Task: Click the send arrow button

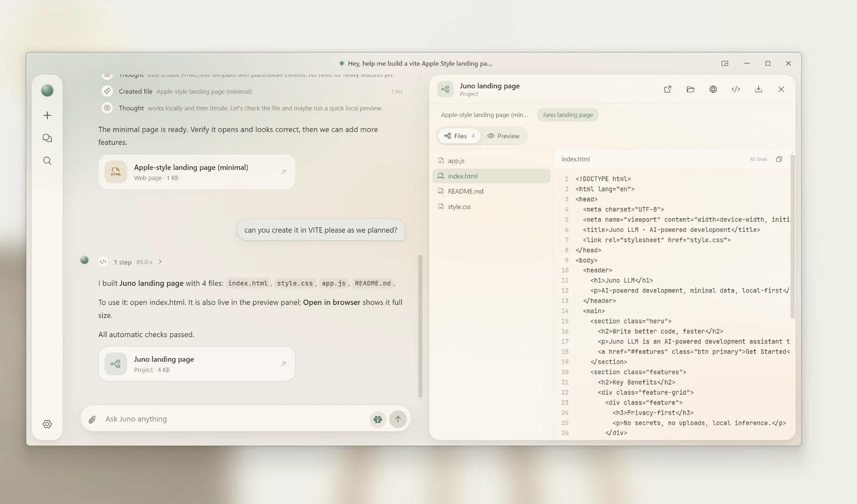Action: (x=398, y=419)
